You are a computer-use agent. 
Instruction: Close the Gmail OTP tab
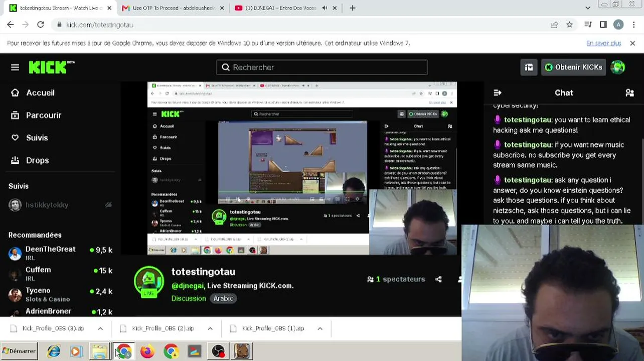pos(221,8)
